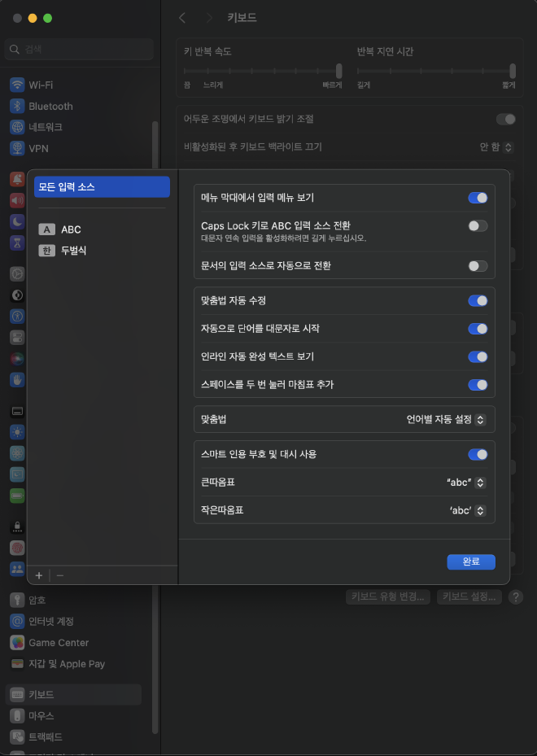Enable 문서의 입력 소스로 자동으로 전환
This screenshot has width=537, height=756.
coord(478,266)
